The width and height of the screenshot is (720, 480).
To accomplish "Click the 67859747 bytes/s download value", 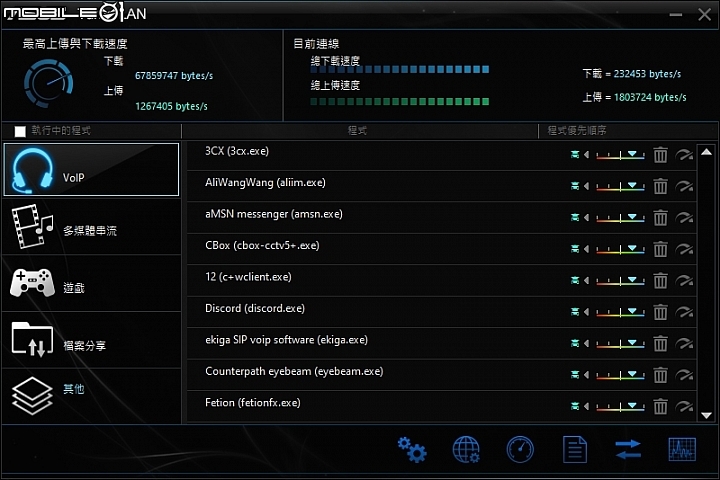I will tap(174, 76).
